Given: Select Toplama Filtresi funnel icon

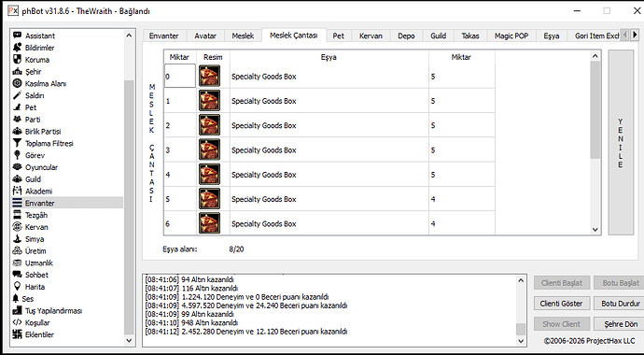Looking at the screenshot, I should click(17, 143).
